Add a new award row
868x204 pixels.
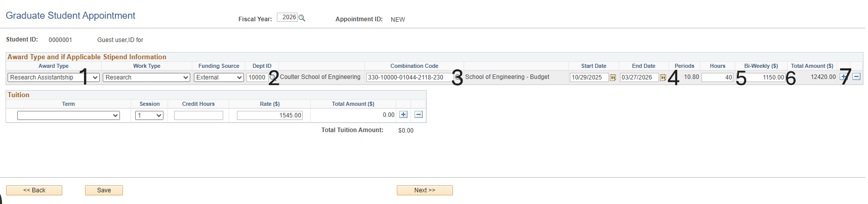tap(844, 76)
